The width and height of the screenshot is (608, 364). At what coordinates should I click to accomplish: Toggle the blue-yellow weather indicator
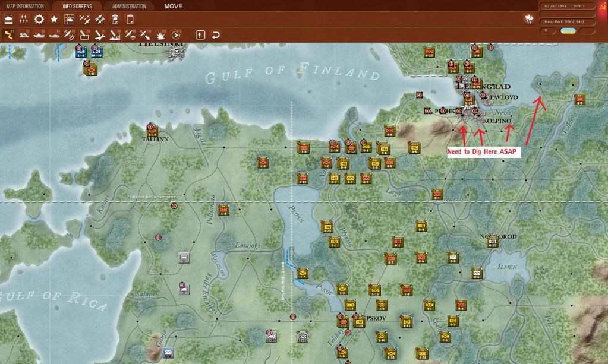point(568,30)
